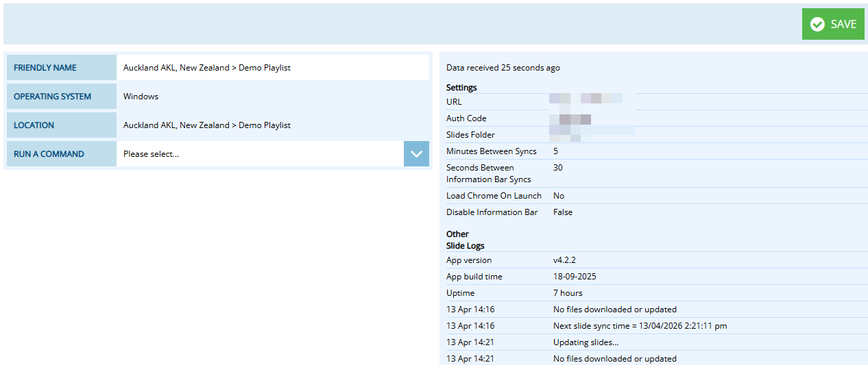Screen dimensions: 868x365
Task: Click the Friendly Name text field
Action: (x=272, y=68)
